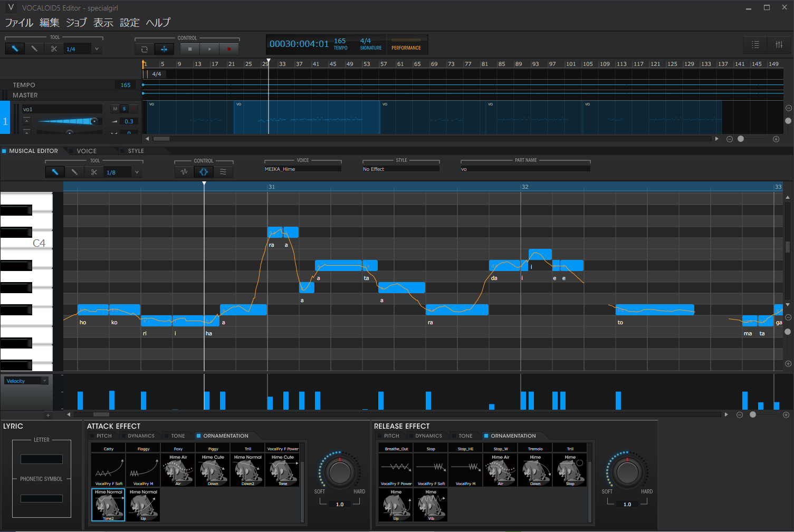This screenshot has height=532, width=794.
Task: Open the MEIKA_Hime voice selector
Action: [303, 169]
